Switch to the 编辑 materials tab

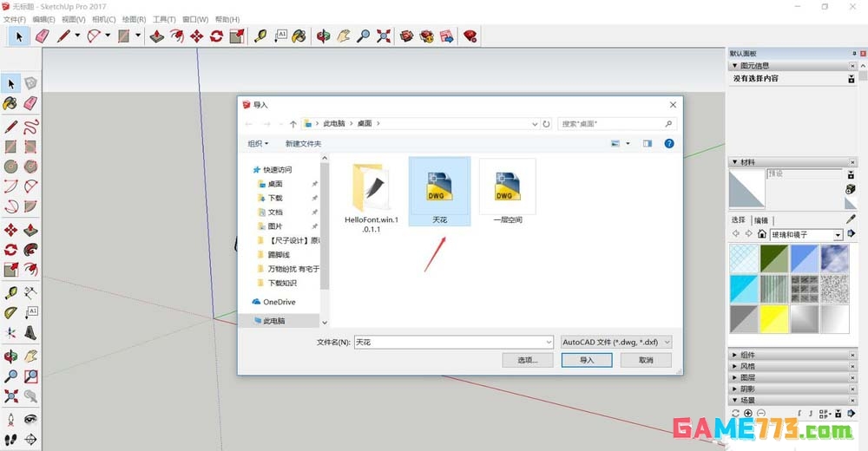(x=761, y=219)
